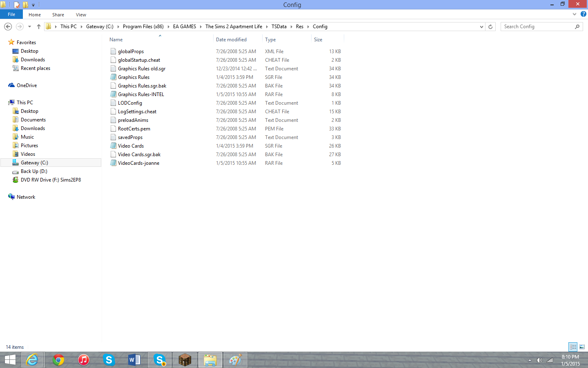The width and height of the screenshot is (588, 368).
Task: Expand the EA GAMES breadcrumb arrow
Action: coord(201,27)
